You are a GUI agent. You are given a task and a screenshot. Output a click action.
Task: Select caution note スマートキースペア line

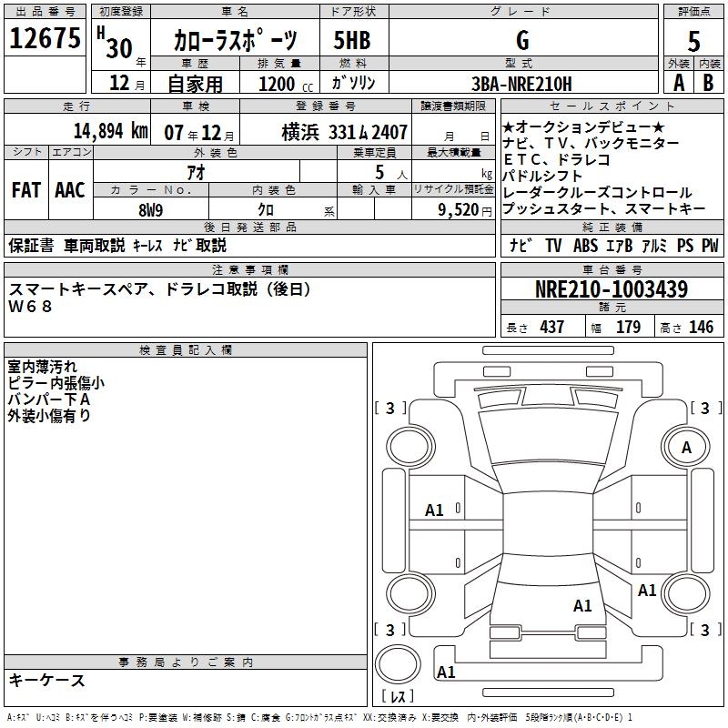coord(159,289)
